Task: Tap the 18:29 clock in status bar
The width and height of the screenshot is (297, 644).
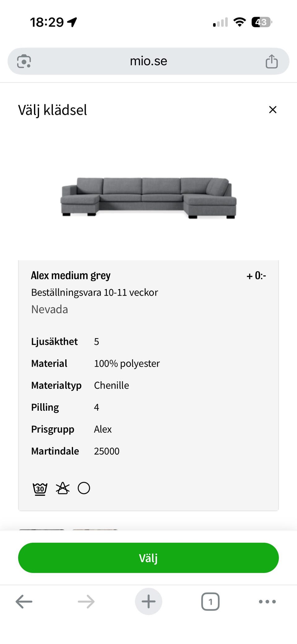Action: (47, 22)
